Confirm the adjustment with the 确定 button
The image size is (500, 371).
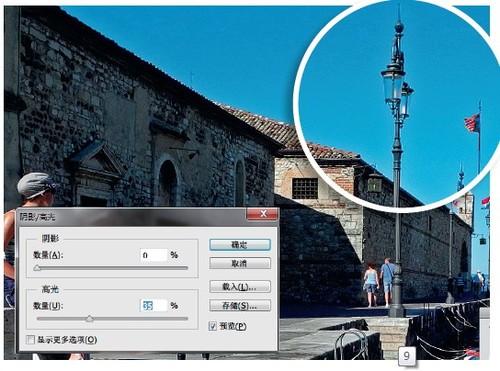[x=240, y=245]
